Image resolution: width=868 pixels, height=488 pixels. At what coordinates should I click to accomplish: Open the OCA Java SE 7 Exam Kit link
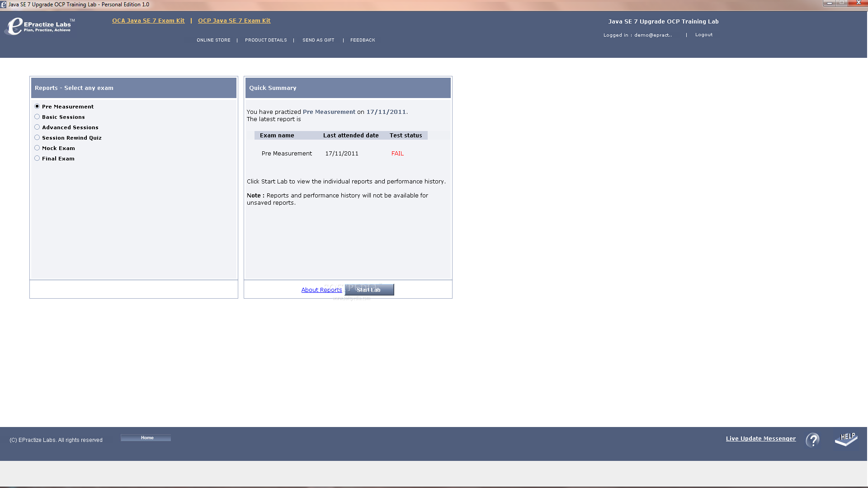click(x=148, y=21)
